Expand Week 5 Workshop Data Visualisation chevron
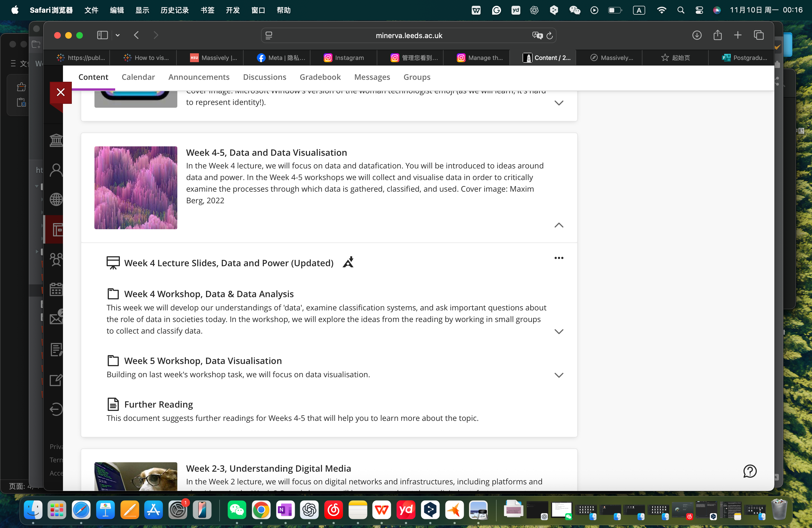Screen dimensions: 812x528 tap(558, 375)
